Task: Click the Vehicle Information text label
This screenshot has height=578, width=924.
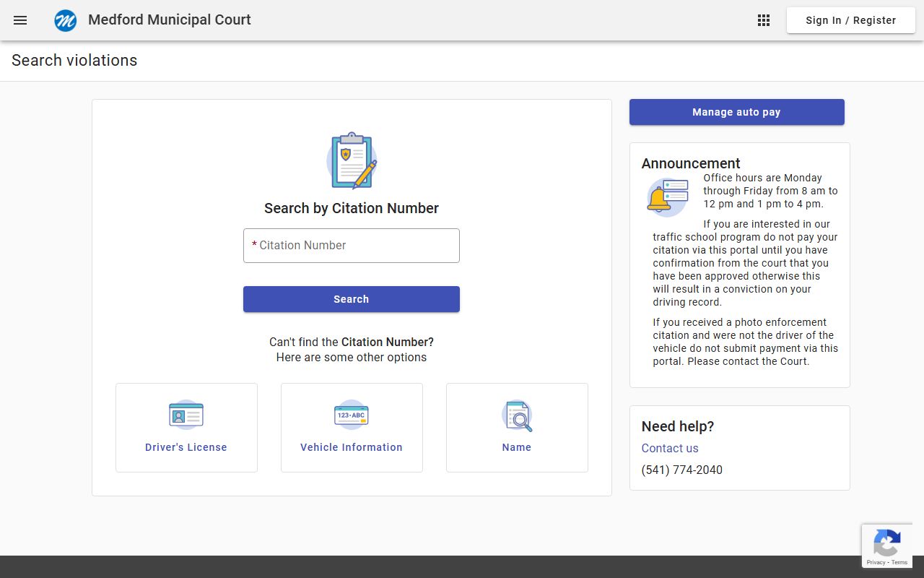Action: (x=352, y=447)
